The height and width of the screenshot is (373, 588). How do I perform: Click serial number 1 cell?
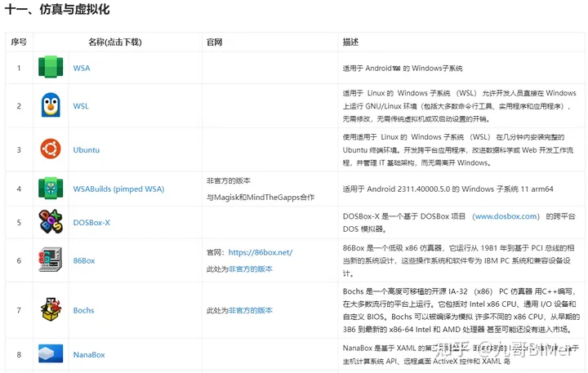pyautogui.click(x=19, y=69)
